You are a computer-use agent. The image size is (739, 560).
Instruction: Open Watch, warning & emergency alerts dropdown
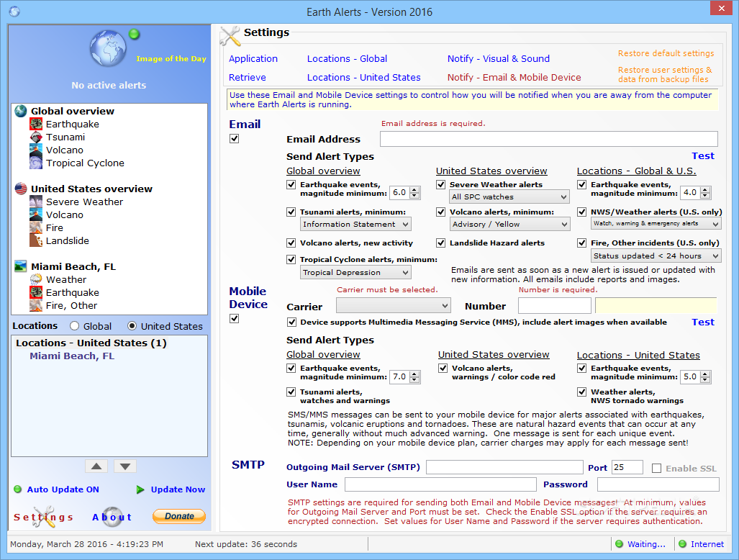click(x=656, y=223)
